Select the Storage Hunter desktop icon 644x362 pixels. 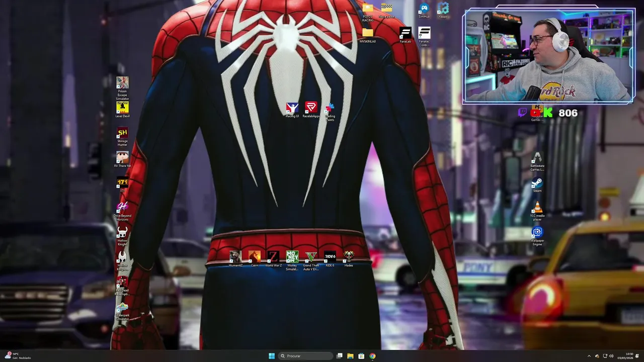122,136
